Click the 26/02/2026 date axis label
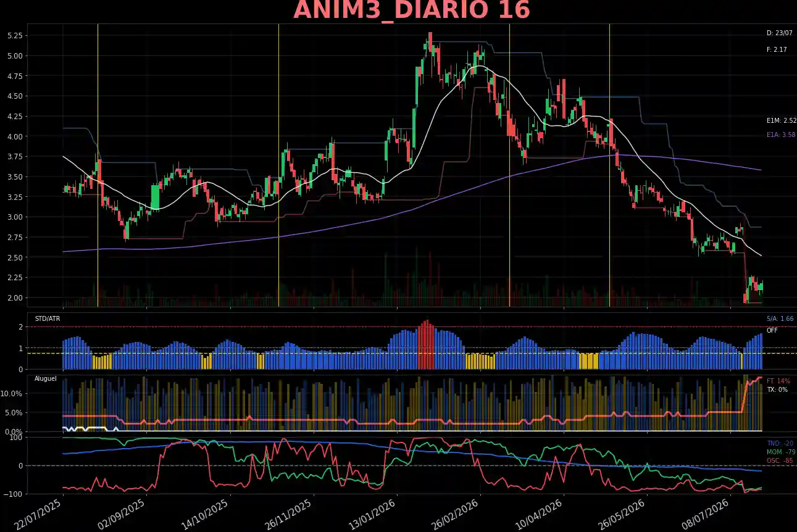Image resolution: width=797 pixels, height=532 pixels. point(456,514)
